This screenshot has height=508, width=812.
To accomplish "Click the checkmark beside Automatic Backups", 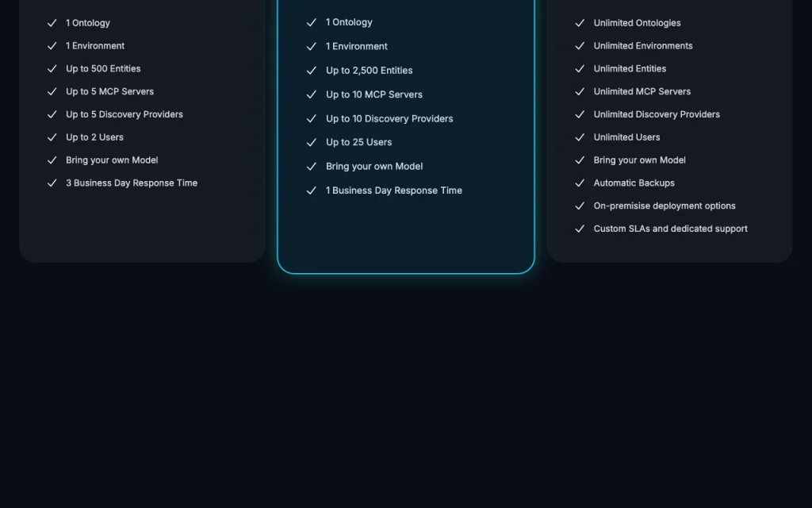I will tap(580, 183).
